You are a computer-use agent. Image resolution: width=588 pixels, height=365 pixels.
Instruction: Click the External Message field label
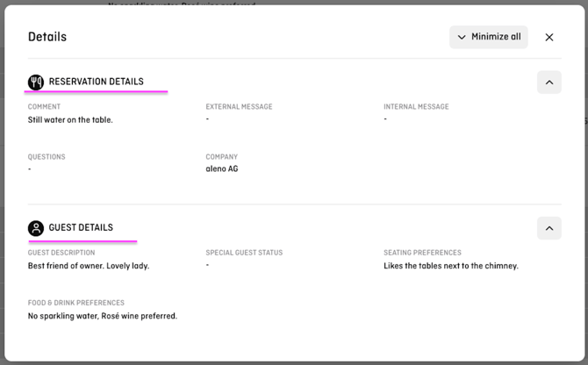239,107
